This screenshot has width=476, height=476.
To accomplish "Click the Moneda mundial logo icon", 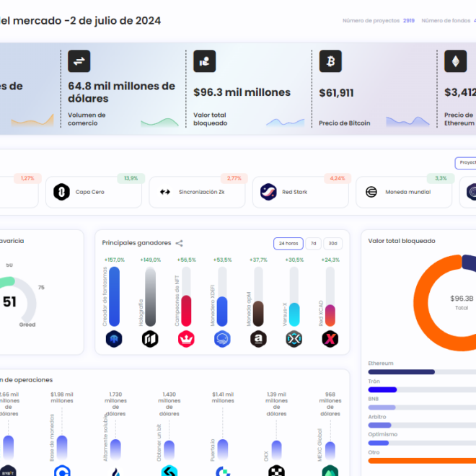I will 371,192.
